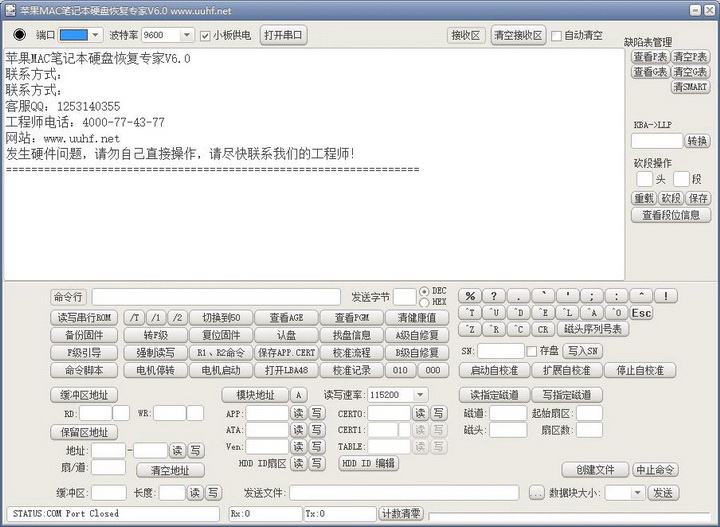Click the 清空接收区 button
Image resolution: width=720 pixels, height=527 pixels.
click(x=518, y=35)
